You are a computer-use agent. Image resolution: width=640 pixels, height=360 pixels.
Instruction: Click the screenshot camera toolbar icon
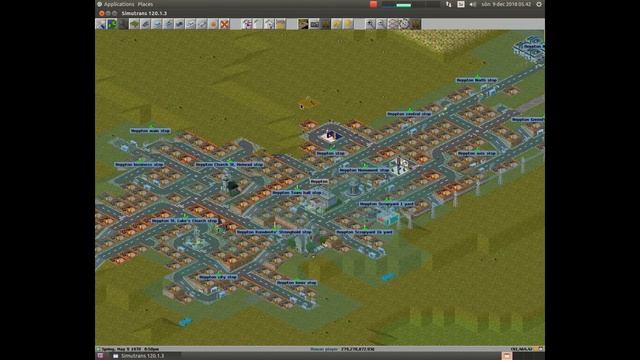(x=314, y=24)
